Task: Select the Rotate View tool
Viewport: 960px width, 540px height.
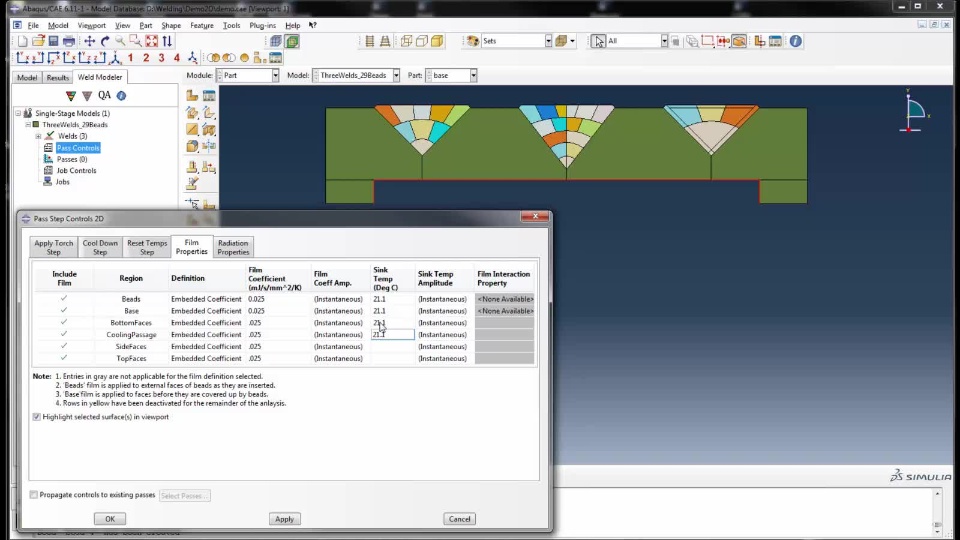Action: pyautogui.click(x=105, y=41)
